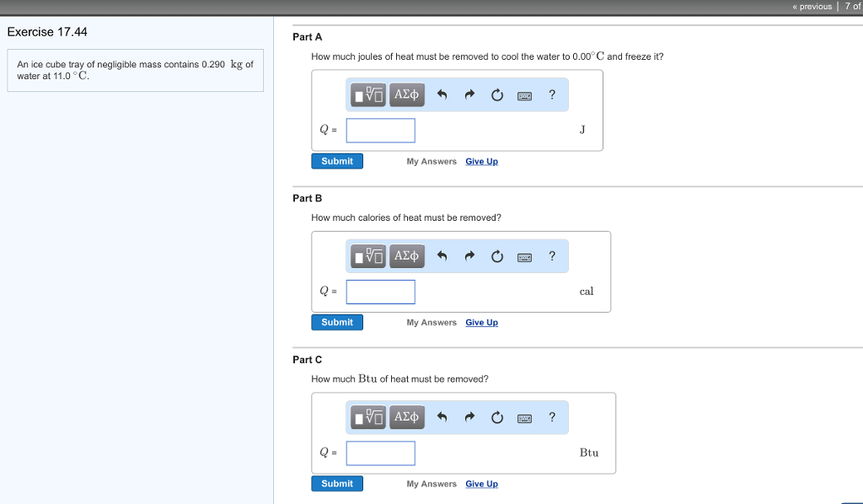Focus the Part C Q answer box
The width and height of the screenshot is (863, 504).
point(380,453)
